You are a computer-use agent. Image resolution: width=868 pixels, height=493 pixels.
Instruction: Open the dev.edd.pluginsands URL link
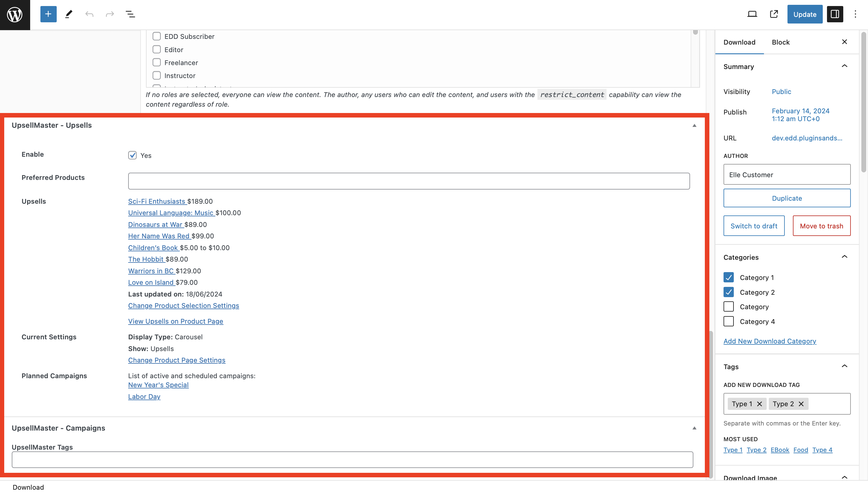coord(807,138)
